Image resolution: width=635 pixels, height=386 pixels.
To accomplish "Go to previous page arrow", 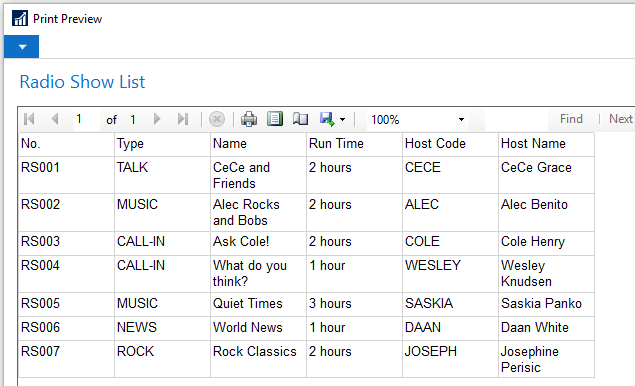I will (x=55, y=119).
